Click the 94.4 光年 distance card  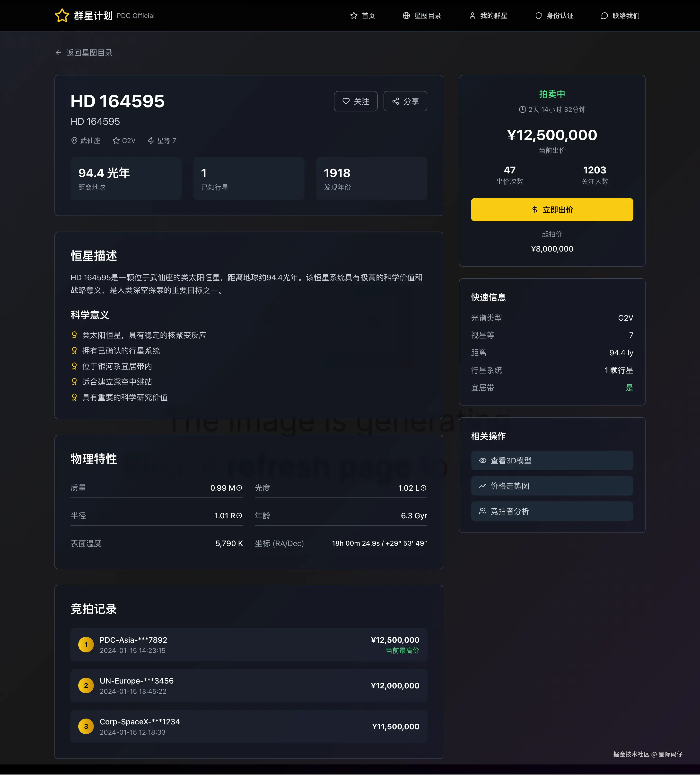pos(126,179)
